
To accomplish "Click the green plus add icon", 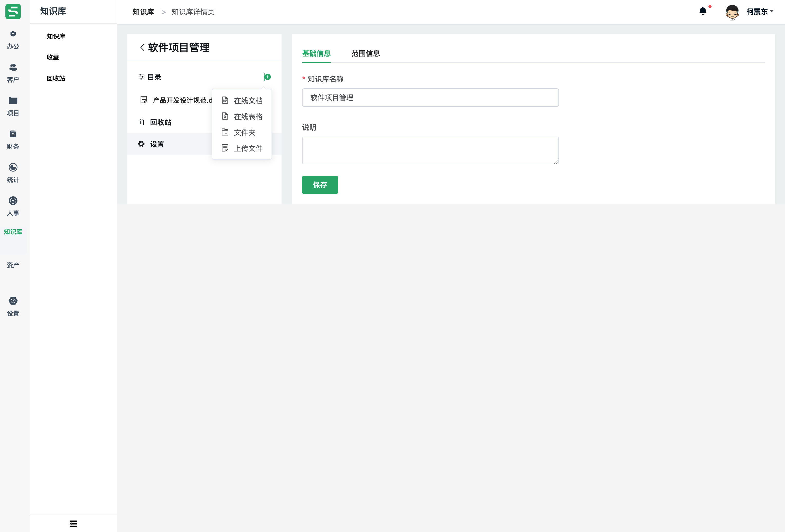I will point(267,77).
